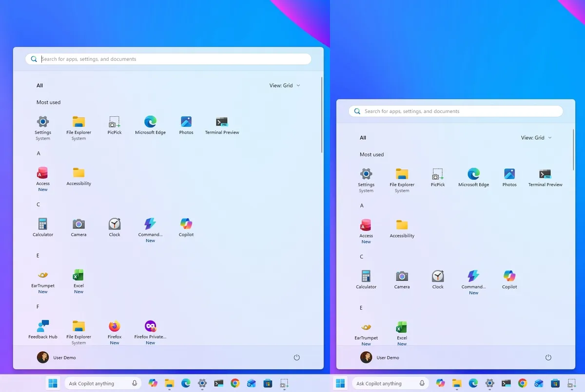Click the scrollbar of the right Start menu
Viewport: 585px width, 392px height.
pyautogui.click(x=573, y=150)
